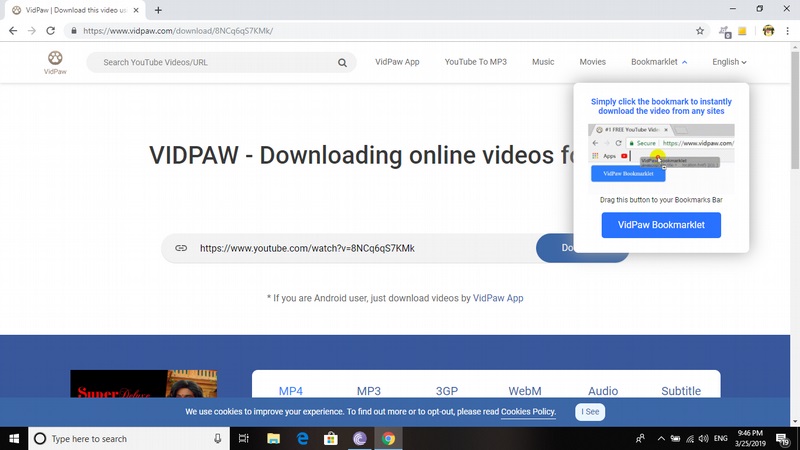800x450 pixels.
Task: Click the VidPaw paw logo
Action: (x=55, y=62)
